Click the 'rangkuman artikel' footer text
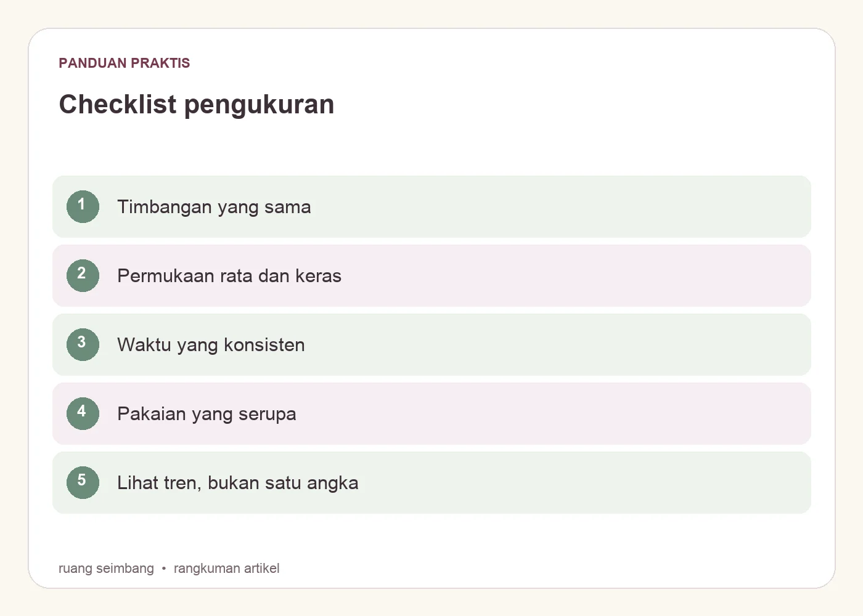The image size is (863, 616). coord(226,568)
